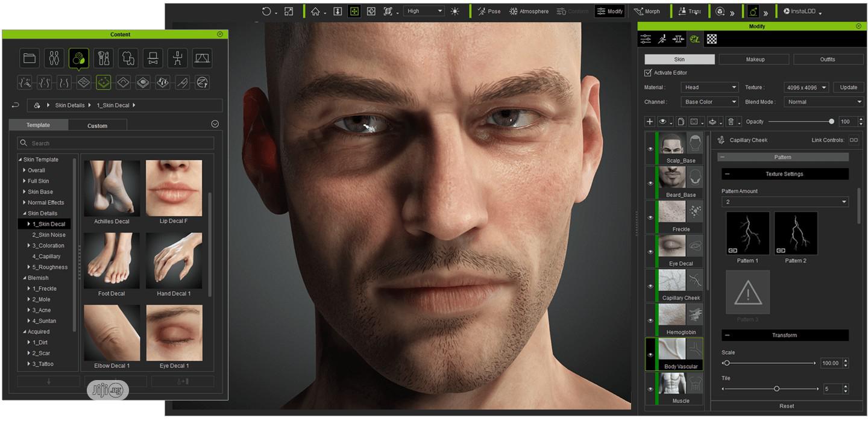Uncheck the Activate Editor checkbox
Viewport: 868px width, 421px height.
(x=648, y=73)
